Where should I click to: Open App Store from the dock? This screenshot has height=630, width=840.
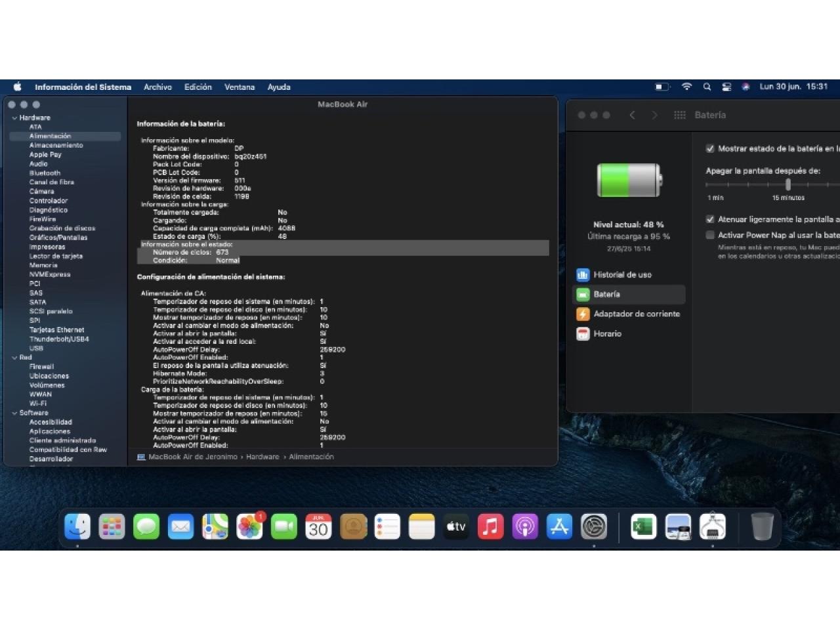tap(560, 526)
